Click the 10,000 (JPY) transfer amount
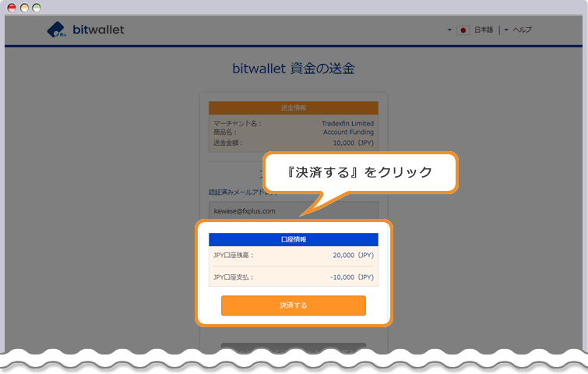This screenshot has width=588, height=374. pos(354,143)
